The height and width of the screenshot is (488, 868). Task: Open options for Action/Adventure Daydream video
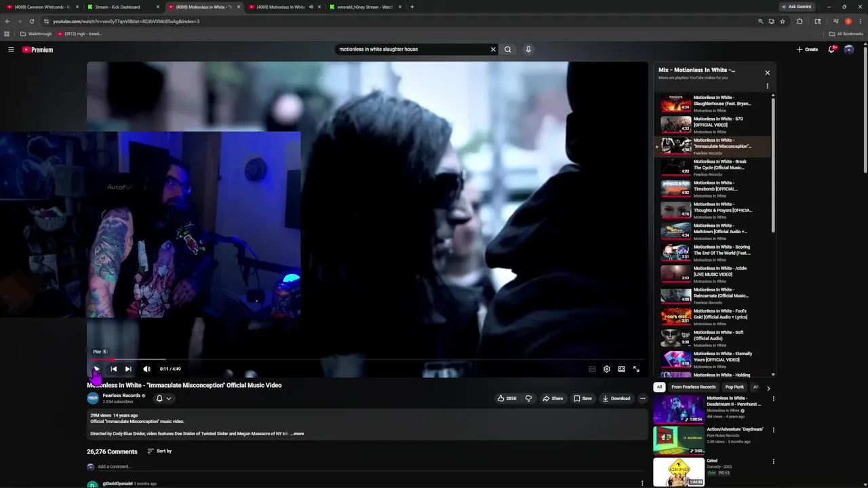pos(773,430)
